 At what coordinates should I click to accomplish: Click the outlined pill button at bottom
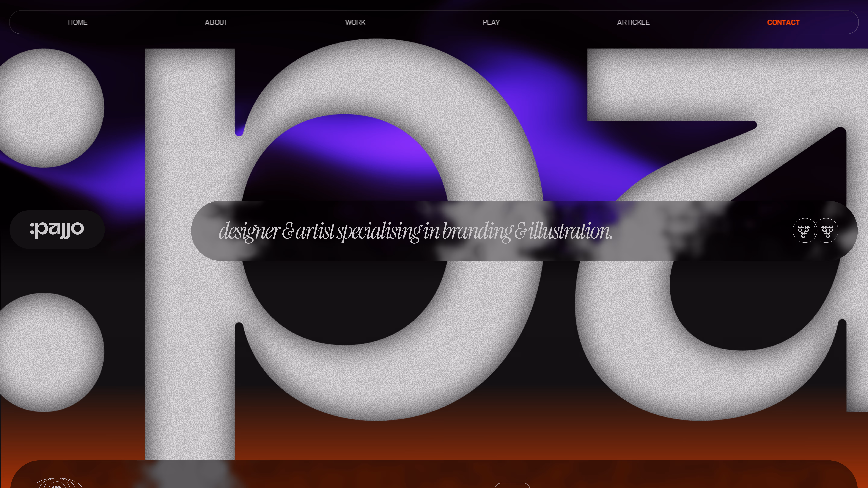(512, 485)
